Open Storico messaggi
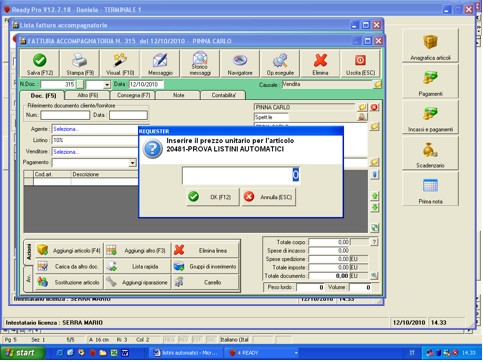The width and height of the screenshot is (483, 362). click(200, 64)
